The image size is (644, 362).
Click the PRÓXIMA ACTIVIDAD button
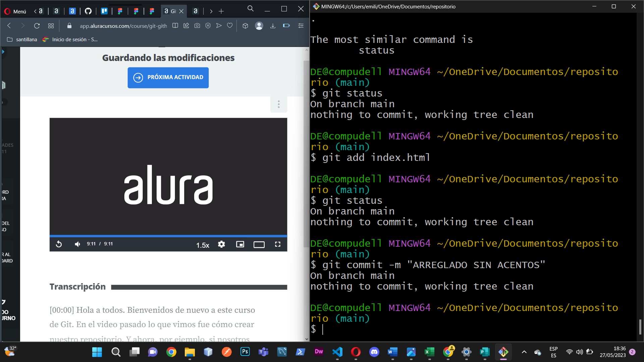[x=168, y=77]
